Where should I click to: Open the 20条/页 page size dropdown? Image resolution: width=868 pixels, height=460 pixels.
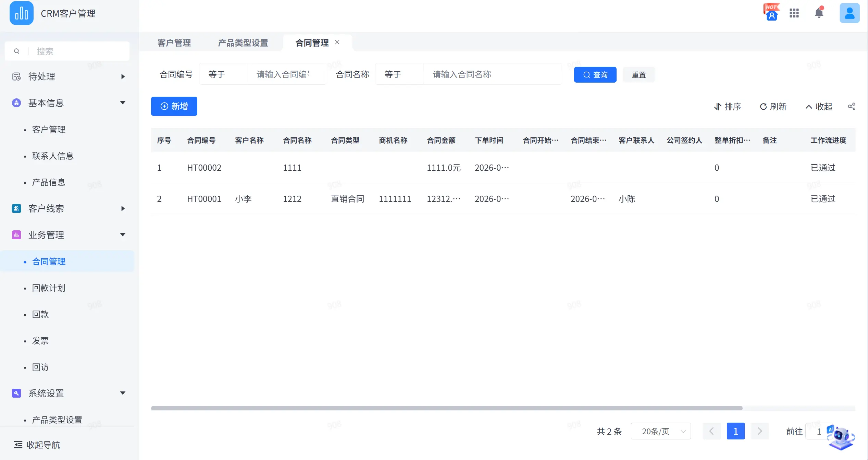pos(661,431)
